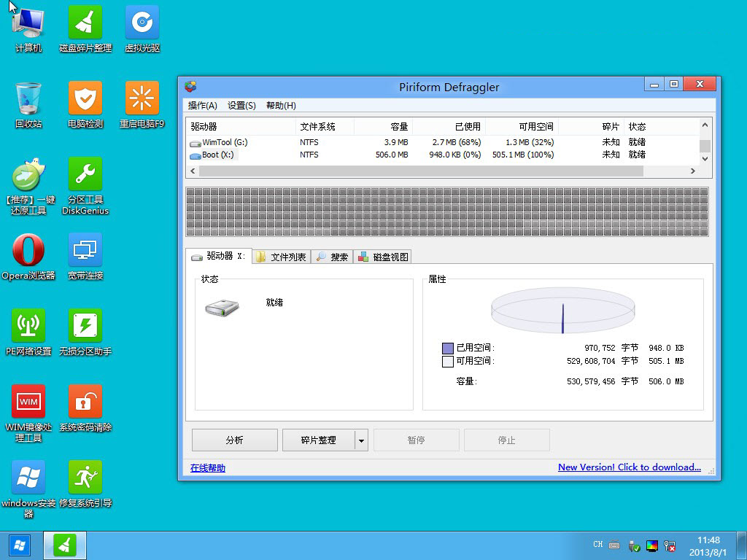This screenshot has width=747, height=560.
Task: Click drive list scroll right arrow
Action: (693, 171)
